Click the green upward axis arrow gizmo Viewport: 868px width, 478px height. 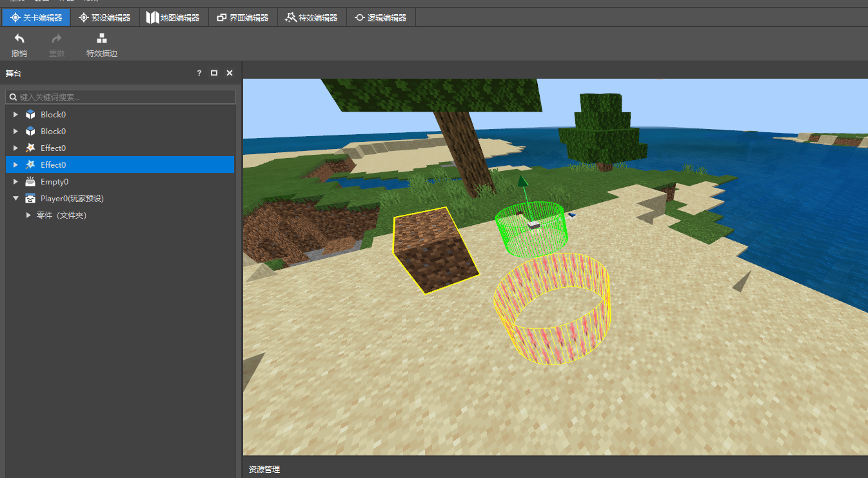524,184
